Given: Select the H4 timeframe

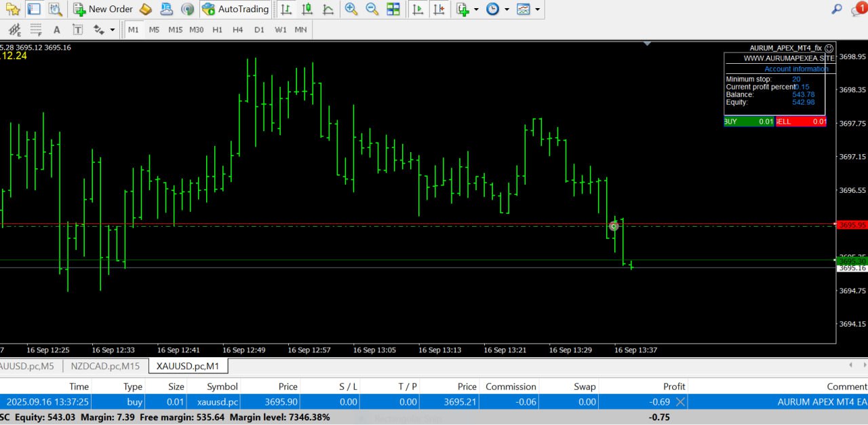Looking at the screenshot, I should 237,30.
